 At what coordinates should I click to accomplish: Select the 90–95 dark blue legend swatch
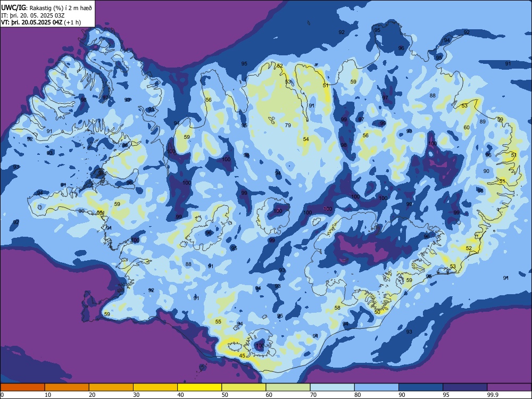click(421, 387)
